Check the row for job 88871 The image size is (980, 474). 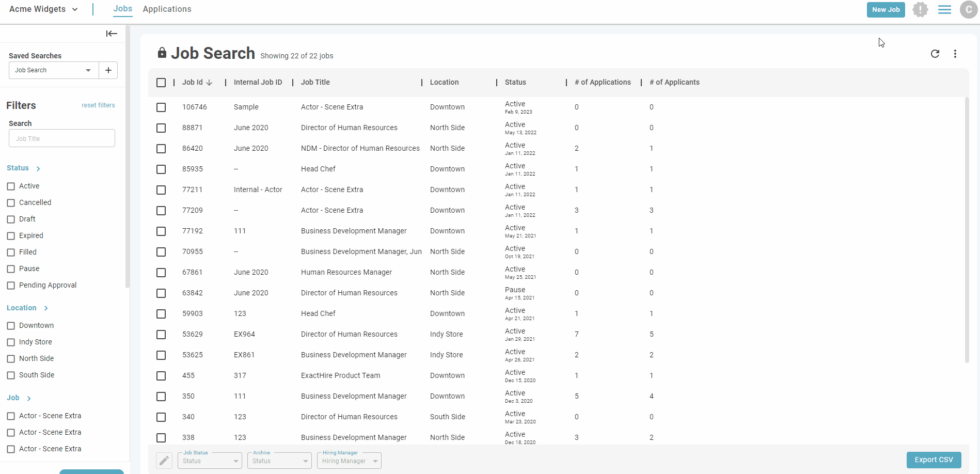pos(161,128)
